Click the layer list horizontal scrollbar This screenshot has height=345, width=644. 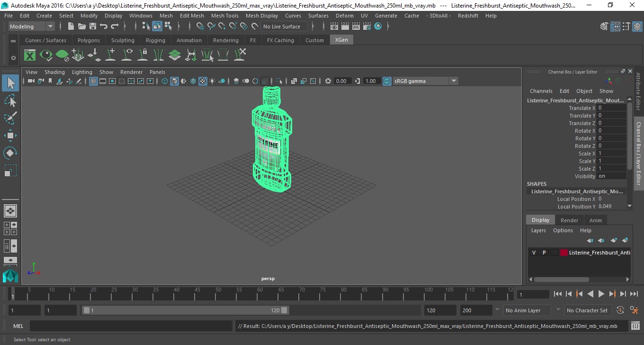tap(561, 280)
